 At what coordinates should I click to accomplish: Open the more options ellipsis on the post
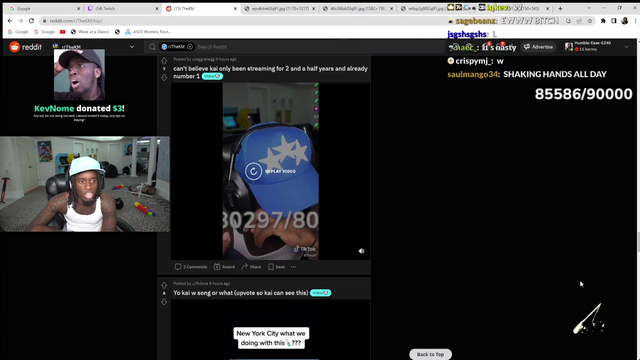click(293, 267)
